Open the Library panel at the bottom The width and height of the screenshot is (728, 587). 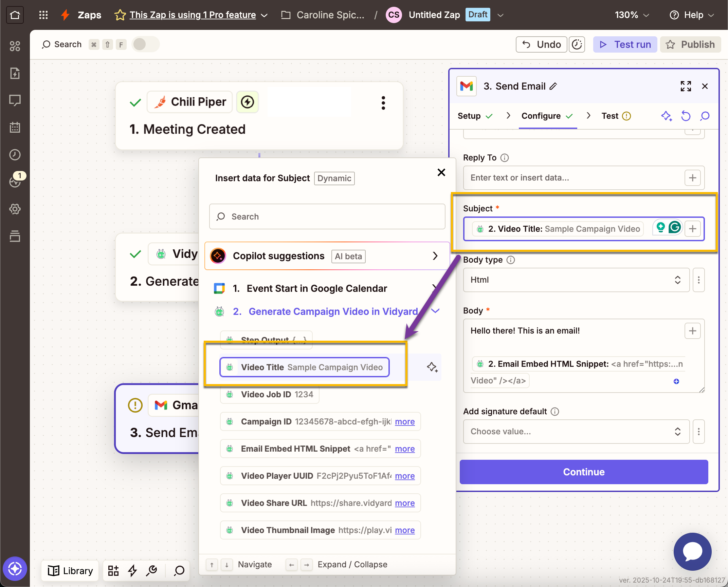click(x=70, y=570)
